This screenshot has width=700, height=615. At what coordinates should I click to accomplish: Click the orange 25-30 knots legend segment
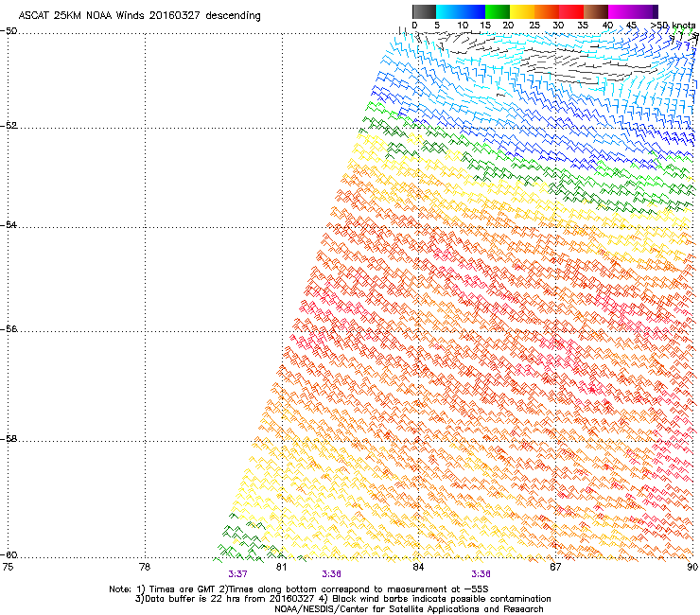(x=547, y=11)
